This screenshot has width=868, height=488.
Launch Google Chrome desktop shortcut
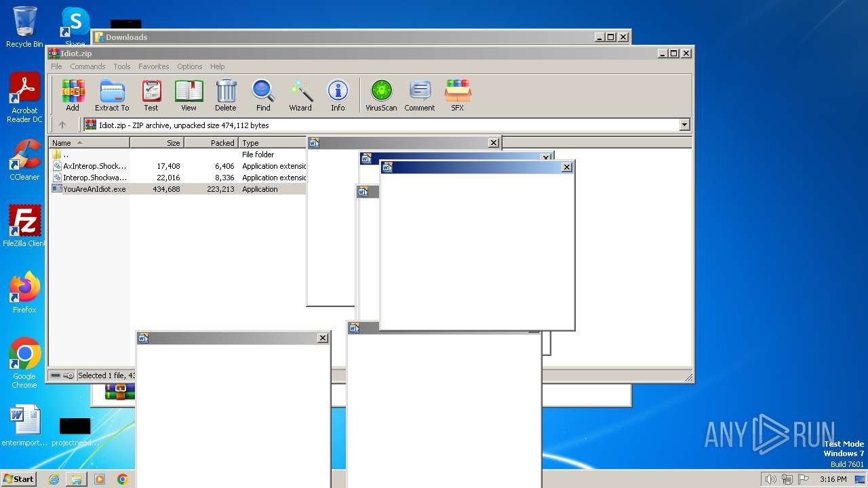(x=24, y=363)
